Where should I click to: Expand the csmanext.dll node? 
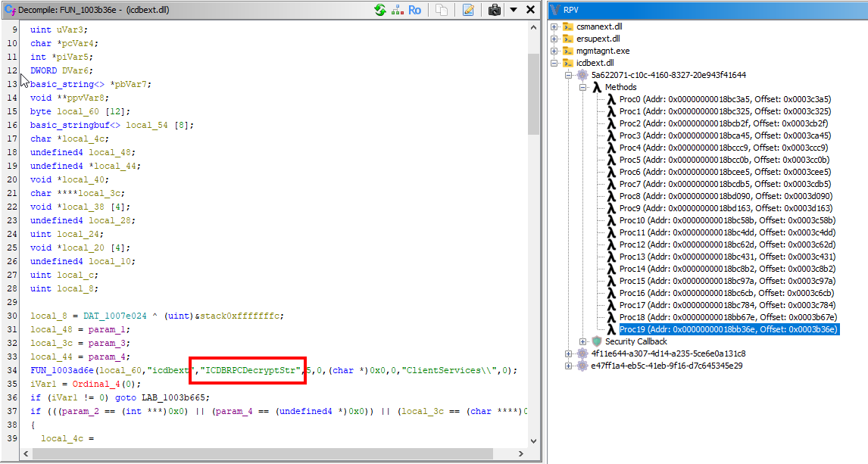click(554, 26)
